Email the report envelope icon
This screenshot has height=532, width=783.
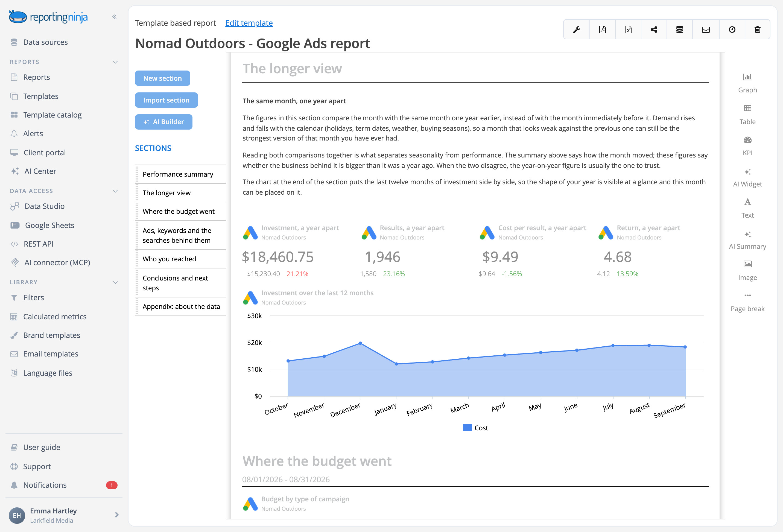(x=706, y=30)
